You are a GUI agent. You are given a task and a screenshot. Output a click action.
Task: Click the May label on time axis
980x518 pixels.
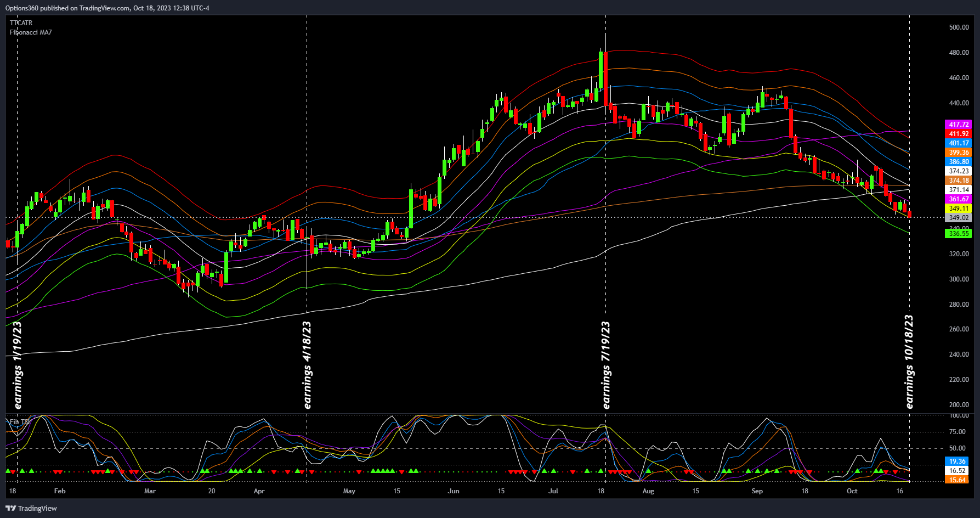click(349, 491)
